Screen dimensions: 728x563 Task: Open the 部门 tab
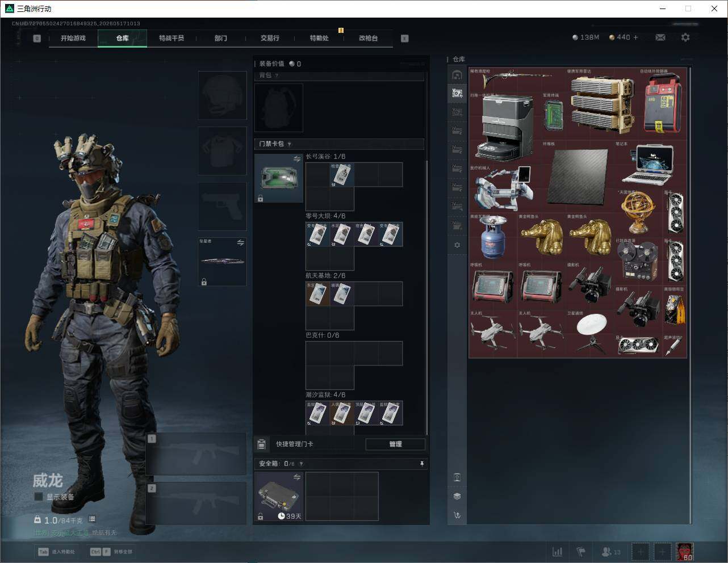coord(221,38)
